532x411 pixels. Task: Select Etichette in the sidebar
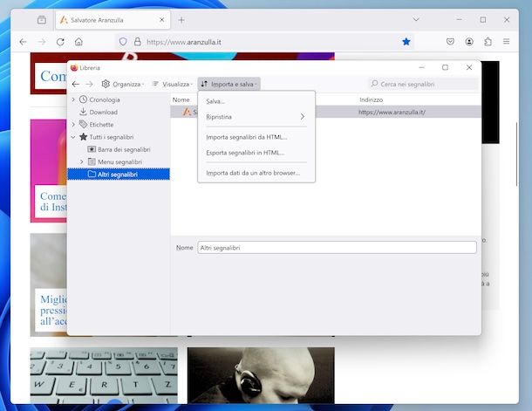point(101,125)
